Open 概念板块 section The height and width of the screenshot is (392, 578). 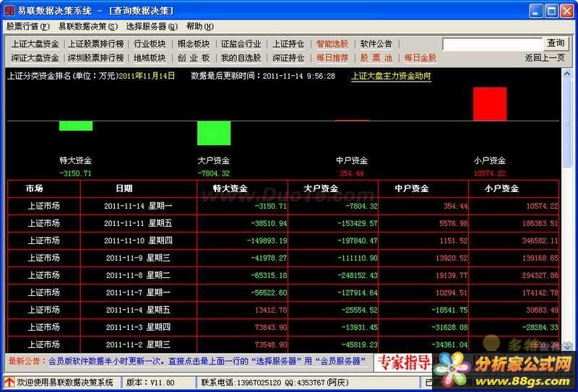(194, 44)
